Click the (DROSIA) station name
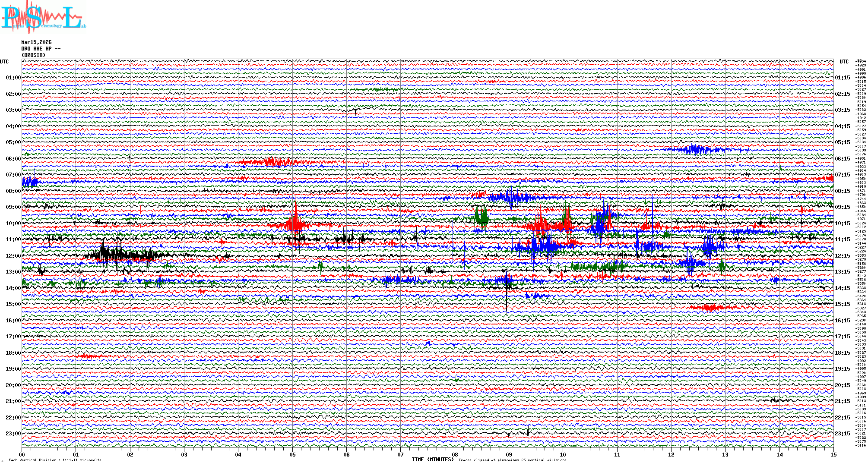 coord(33,55)
